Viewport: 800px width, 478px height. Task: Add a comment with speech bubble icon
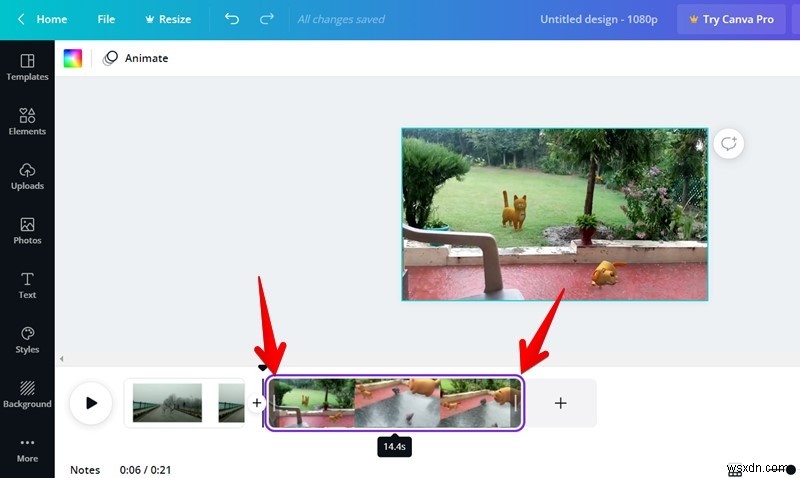point(728,143)
